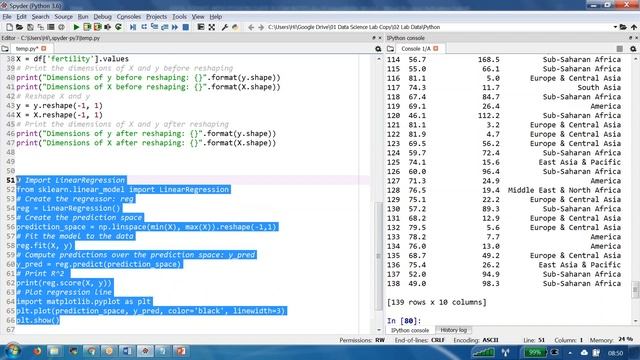This screenshot has height=360, width=640.
Task: Start debugging with the debug file icon
Action: (x=133, y=27)
